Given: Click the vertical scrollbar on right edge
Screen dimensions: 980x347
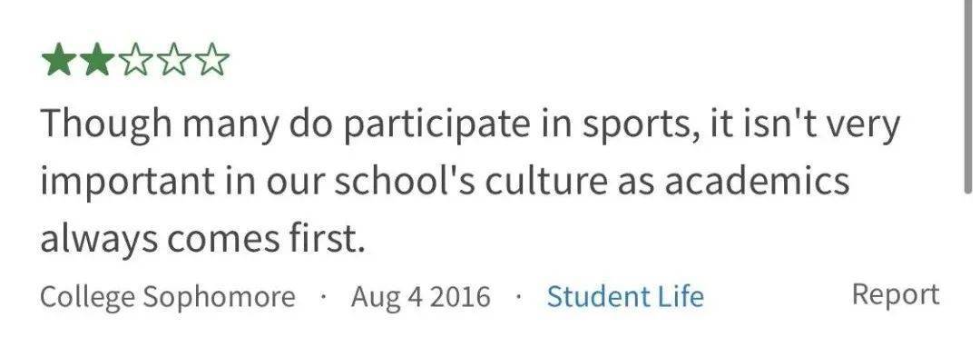Looking at the screenshot, I should (x=972, y=97).
